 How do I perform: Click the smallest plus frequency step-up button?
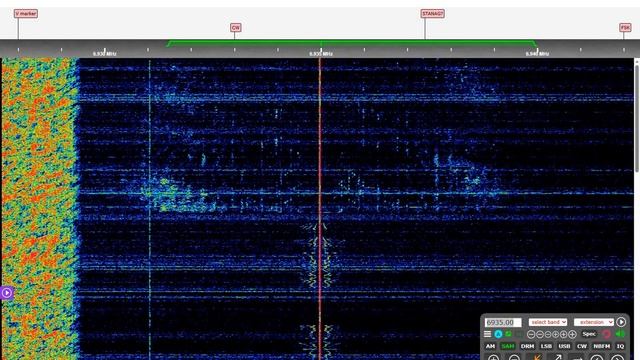click(556, 334)
